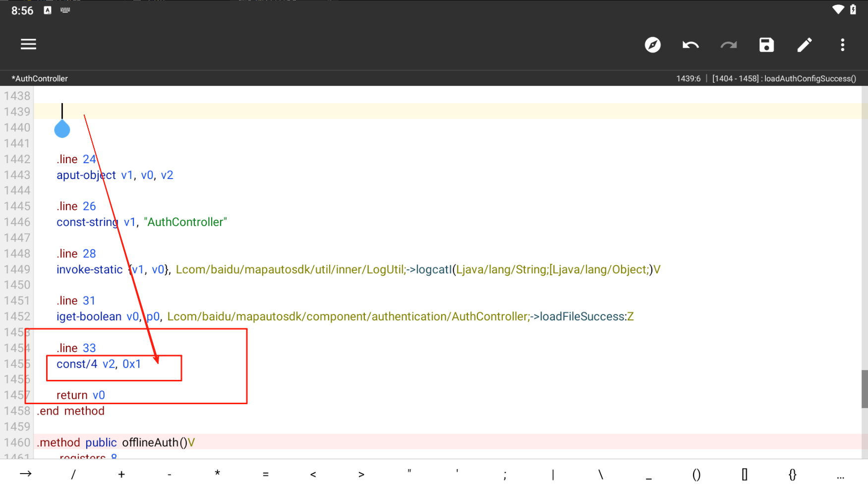Image resolution: width=868 pixels, height=488 pixels.
Task: Undo the last edit
Action: [691, 45]
